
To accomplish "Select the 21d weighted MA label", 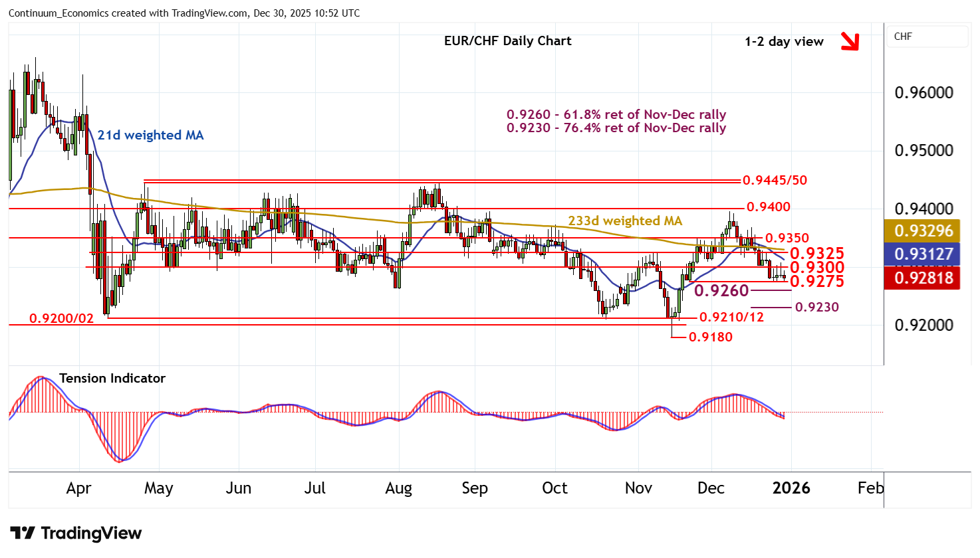I will 150,136.
